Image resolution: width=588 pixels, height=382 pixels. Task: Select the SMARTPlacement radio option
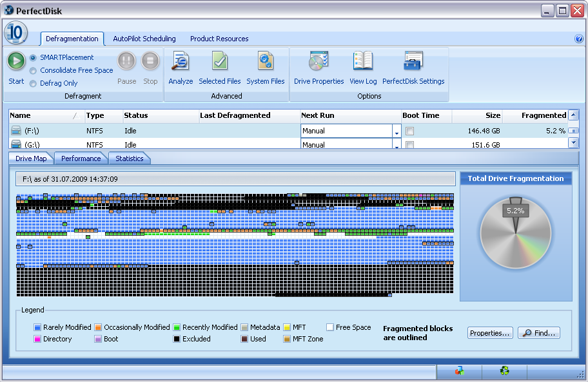coord(33,57)
